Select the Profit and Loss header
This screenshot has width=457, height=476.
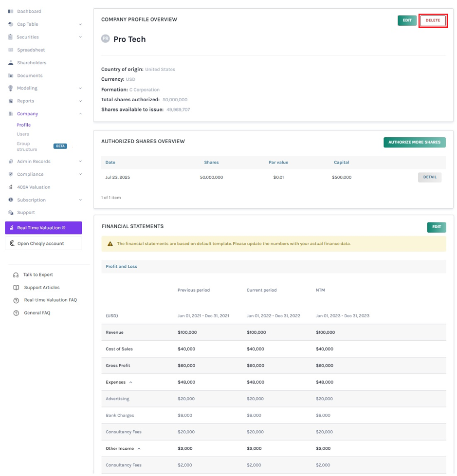(122, 267)
